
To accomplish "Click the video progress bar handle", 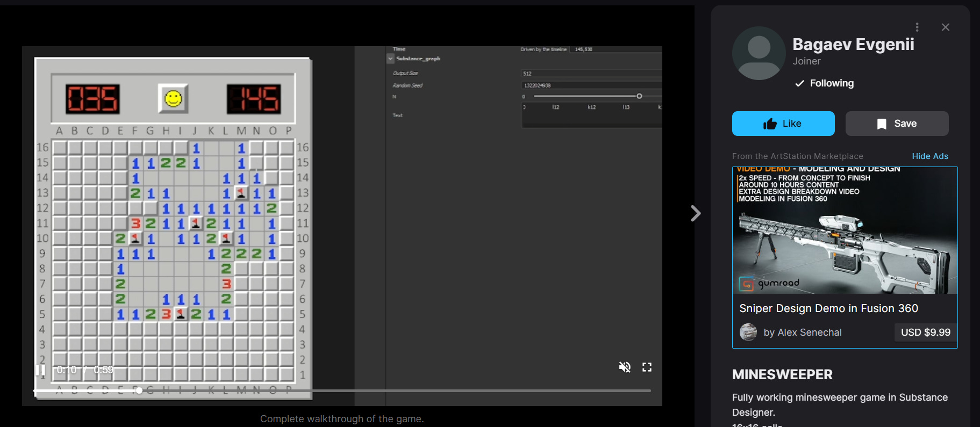I will [x=139, y=390].
